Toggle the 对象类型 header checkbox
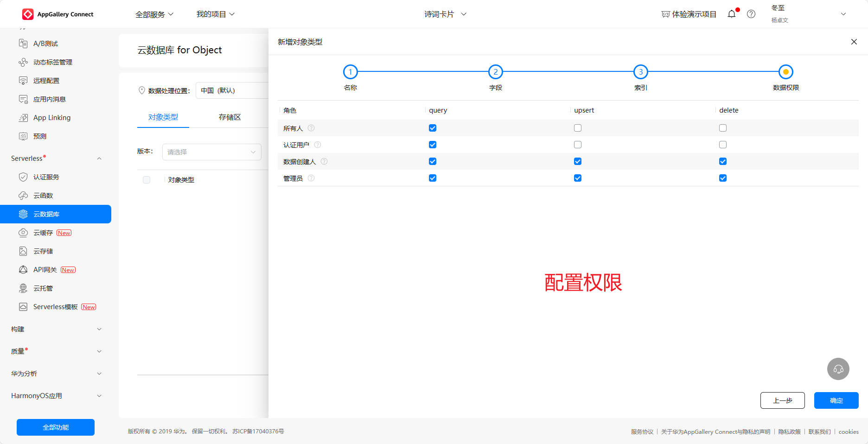This screenshot has width=868, height=444. click(147, 180)
